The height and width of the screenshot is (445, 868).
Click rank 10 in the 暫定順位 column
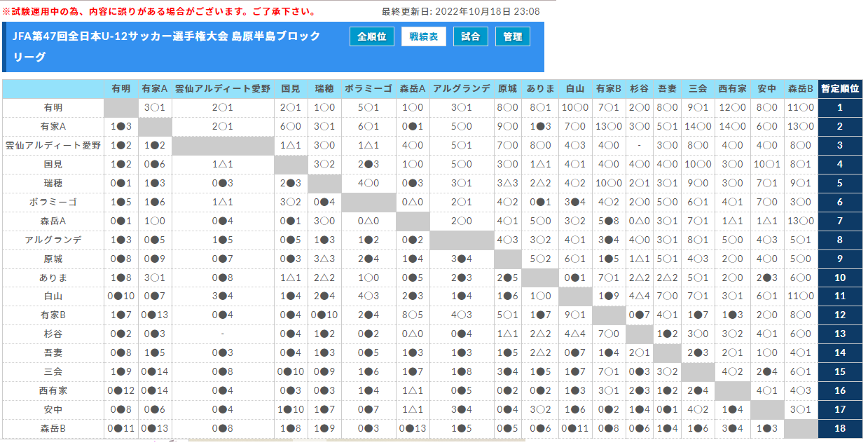click(x=840, y=278)
